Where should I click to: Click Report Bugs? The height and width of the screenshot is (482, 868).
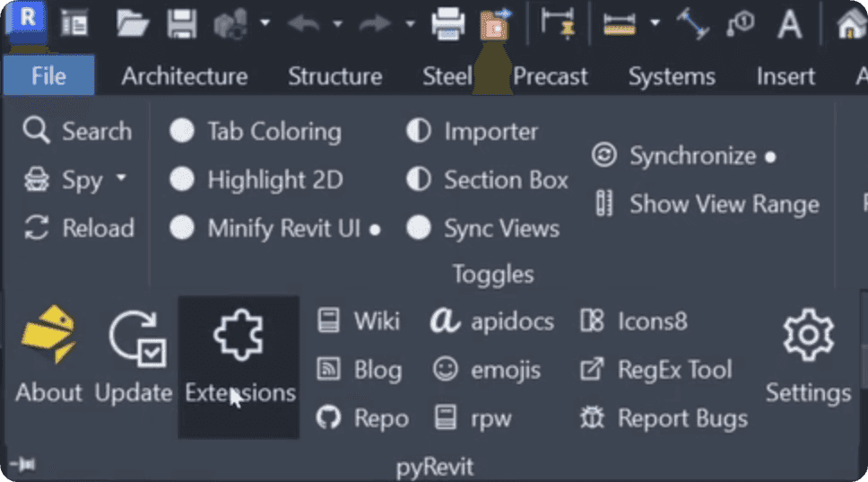tap(664, 417)
